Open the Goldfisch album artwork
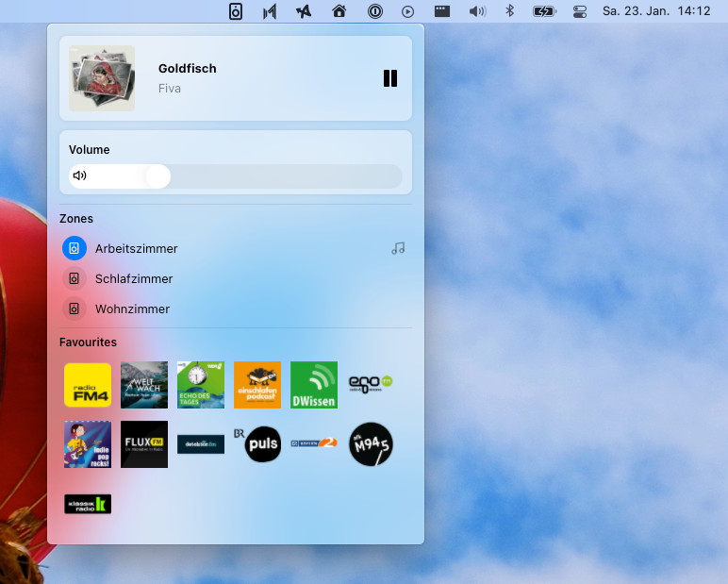Image resolution: width=728 pixels, height=584 pixels. tap(102, 78)
